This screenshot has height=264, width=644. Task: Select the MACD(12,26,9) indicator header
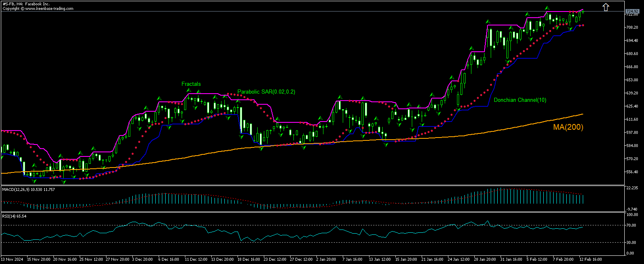(28, 189)
